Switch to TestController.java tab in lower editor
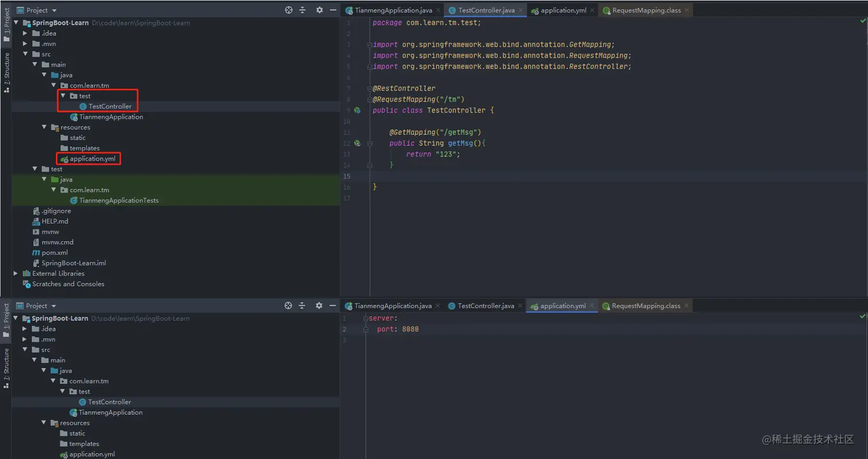 coord(485,306)
